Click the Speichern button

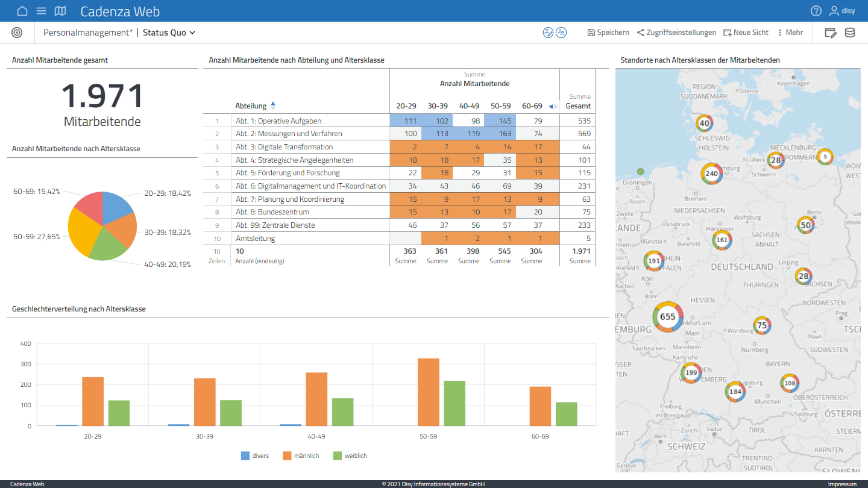tap(608, 33)
